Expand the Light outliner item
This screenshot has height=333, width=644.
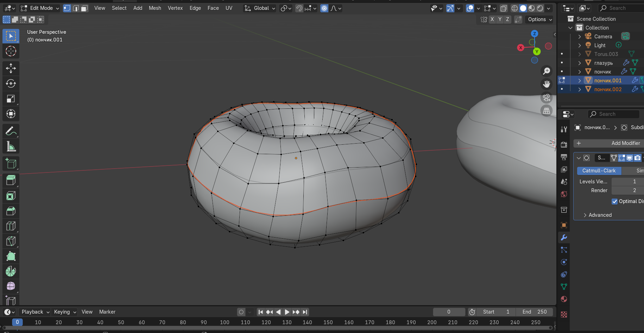pos(580,45)
